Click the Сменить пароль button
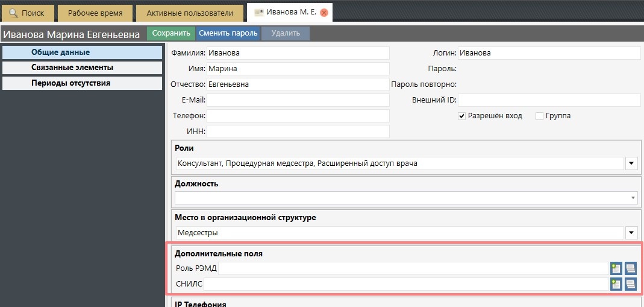644x307 pixels. (228, 34)
